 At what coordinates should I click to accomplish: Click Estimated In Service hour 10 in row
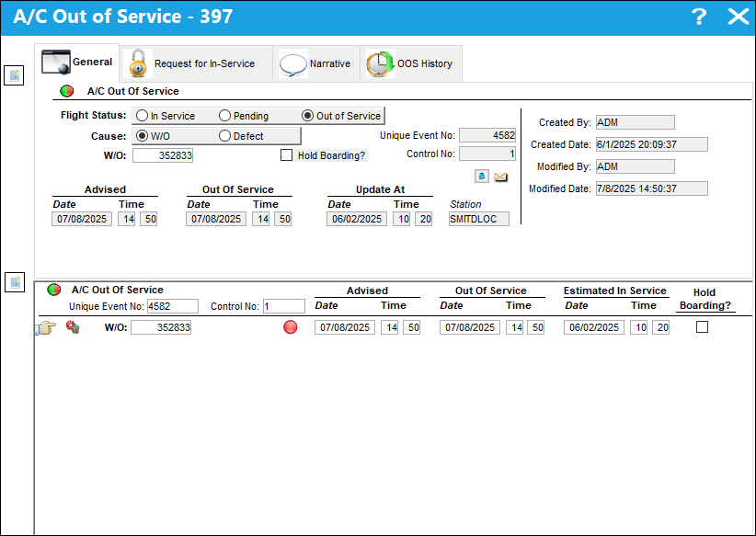[x=639, y=327]
